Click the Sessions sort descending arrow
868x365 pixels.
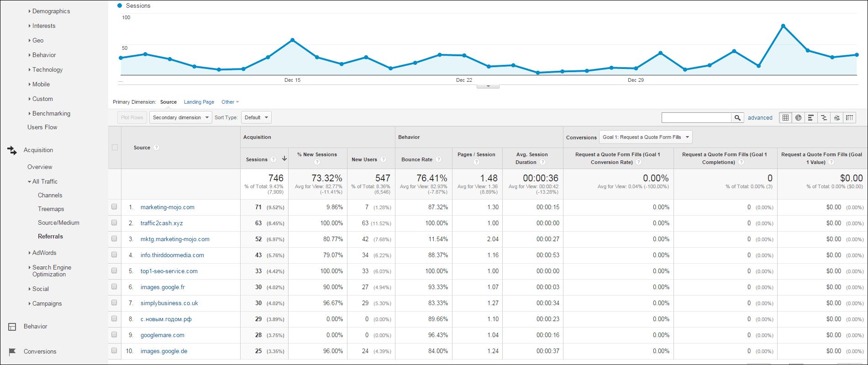point(284,159)
